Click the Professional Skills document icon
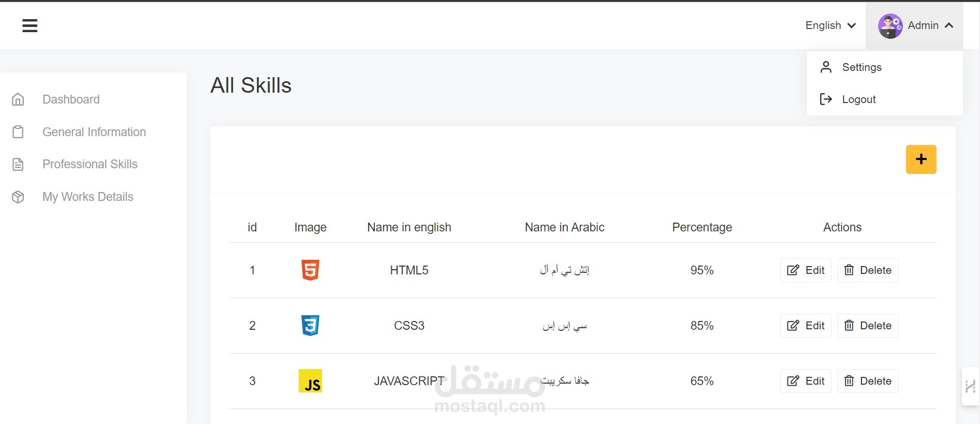Screen dimensions: 980x424 (x=18, y=165)
